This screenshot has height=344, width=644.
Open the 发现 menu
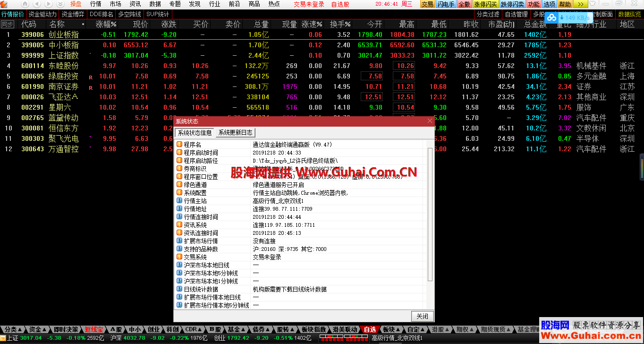(195, 4)
